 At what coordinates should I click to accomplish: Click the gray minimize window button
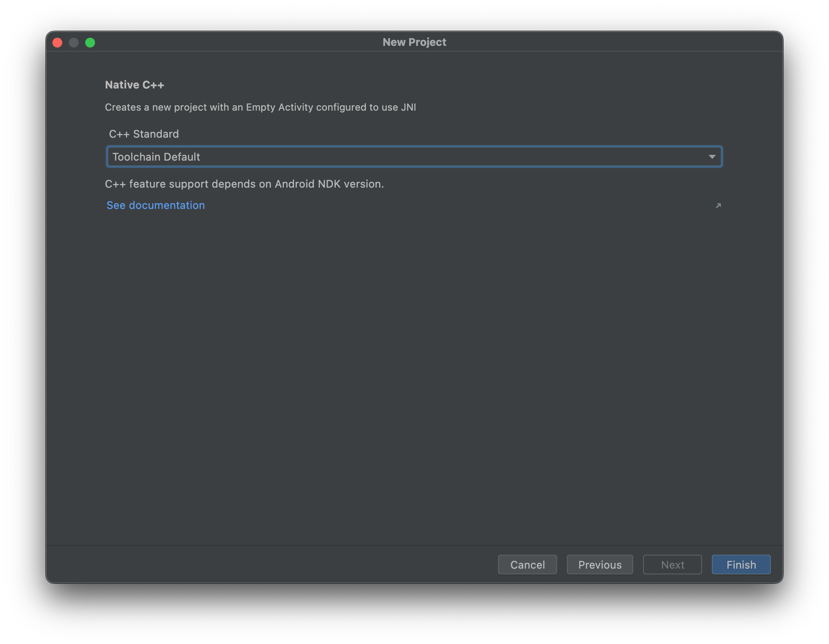[x=74, y=43]
